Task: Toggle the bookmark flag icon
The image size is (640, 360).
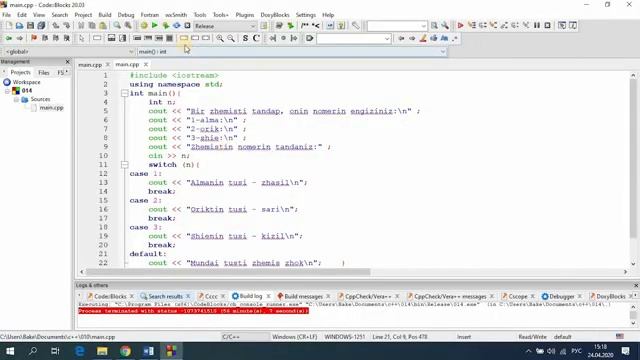Action: (34, 38)
